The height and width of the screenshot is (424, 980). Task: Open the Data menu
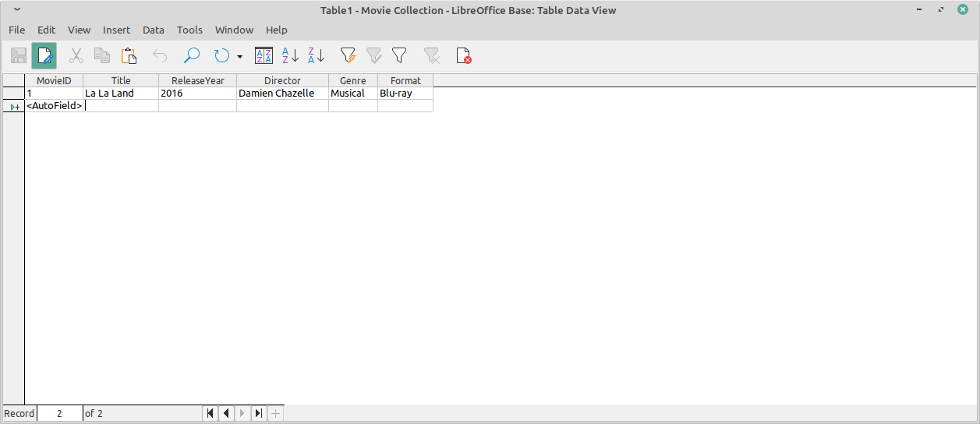154,30
